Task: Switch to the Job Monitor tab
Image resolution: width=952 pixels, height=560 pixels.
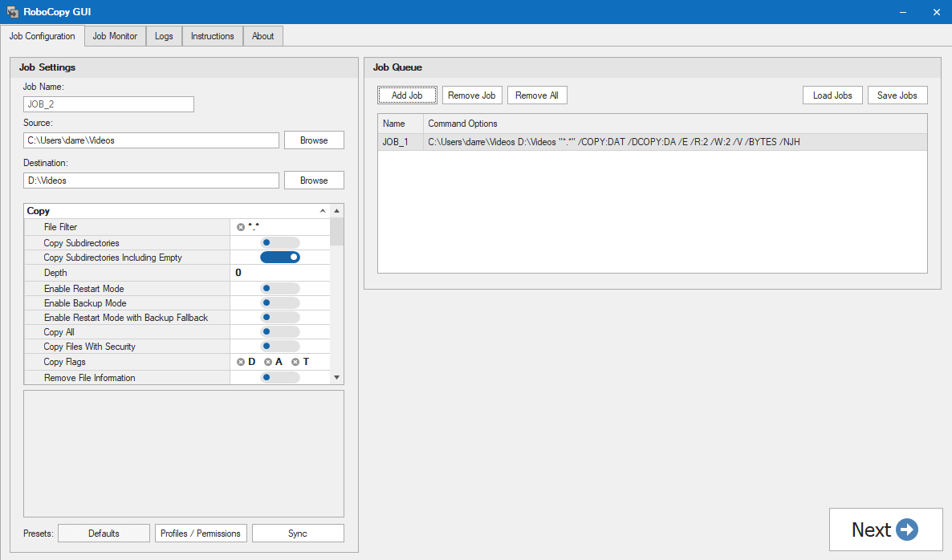Action: tap(114, 35)
